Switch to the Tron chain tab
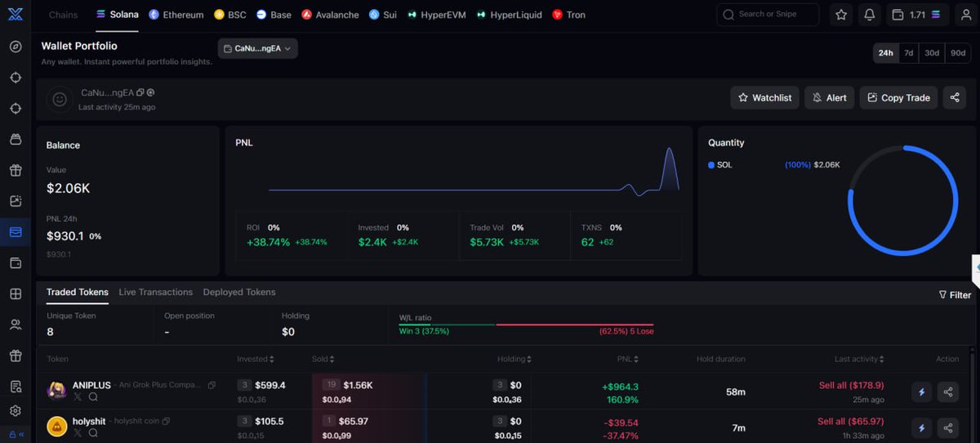 (x=568, y=15)
